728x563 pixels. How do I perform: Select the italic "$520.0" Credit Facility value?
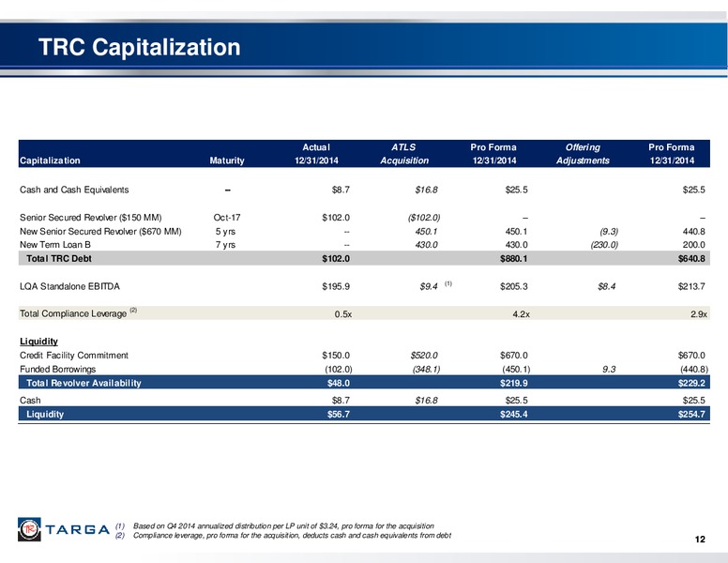[424, 356]
